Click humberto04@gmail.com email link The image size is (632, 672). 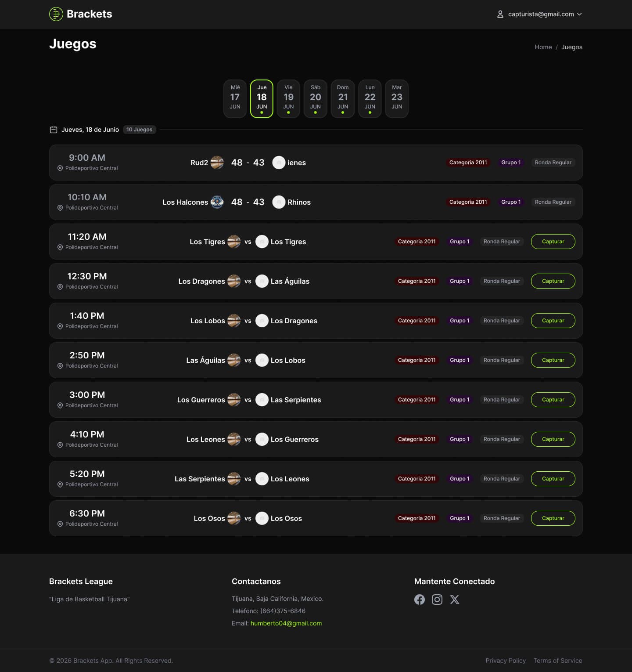286,623
